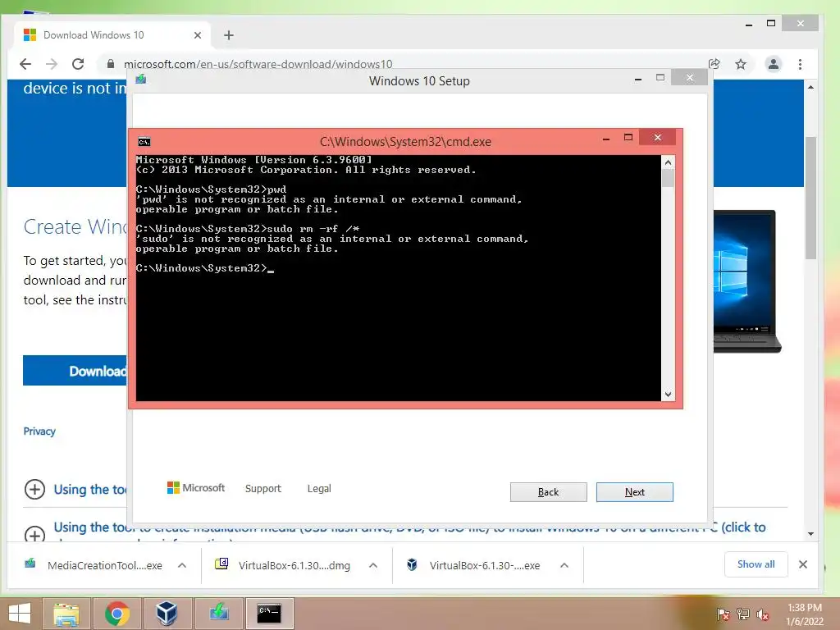
Task: Open the Privacy link on the page
Action: pos(39,431)
